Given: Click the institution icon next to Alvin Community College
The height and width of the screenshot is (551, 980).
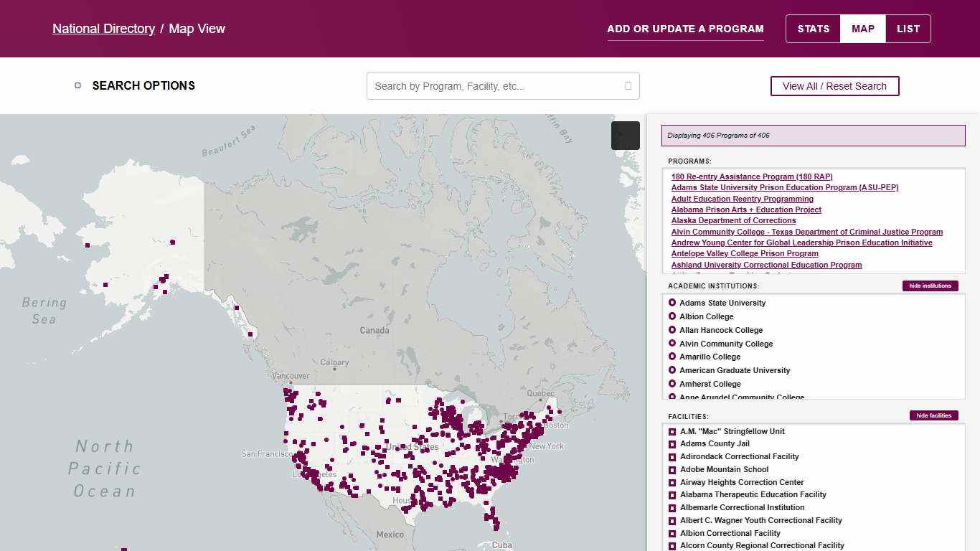Looking at the screenshot, I should 672,344.
